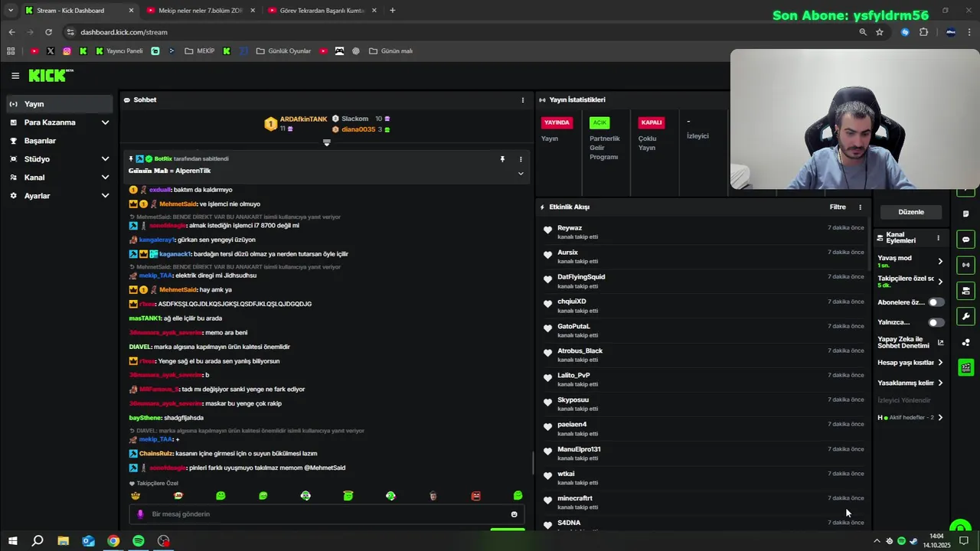This screenshot has width=980, height=551.
Task: Click the purple microphone icon in chat input
Action: (139, 514)
